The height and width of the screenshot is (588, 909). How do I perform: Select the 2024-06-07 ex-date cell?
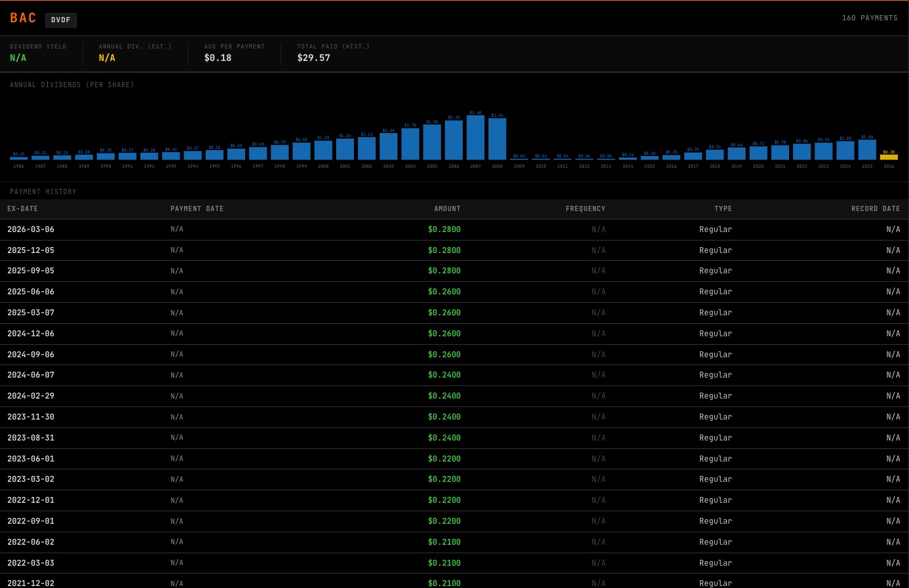coord(31,375)
